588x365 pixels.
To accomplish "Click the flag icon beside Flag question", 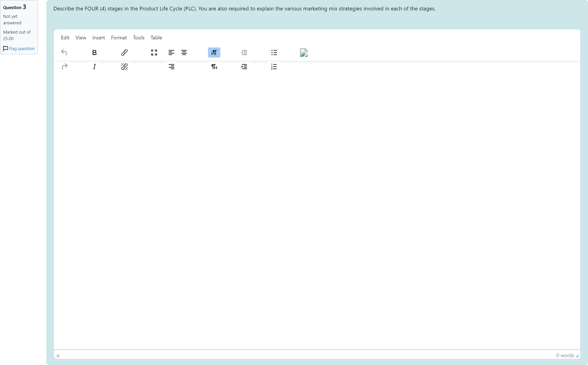I will click(x=6, y=48).
